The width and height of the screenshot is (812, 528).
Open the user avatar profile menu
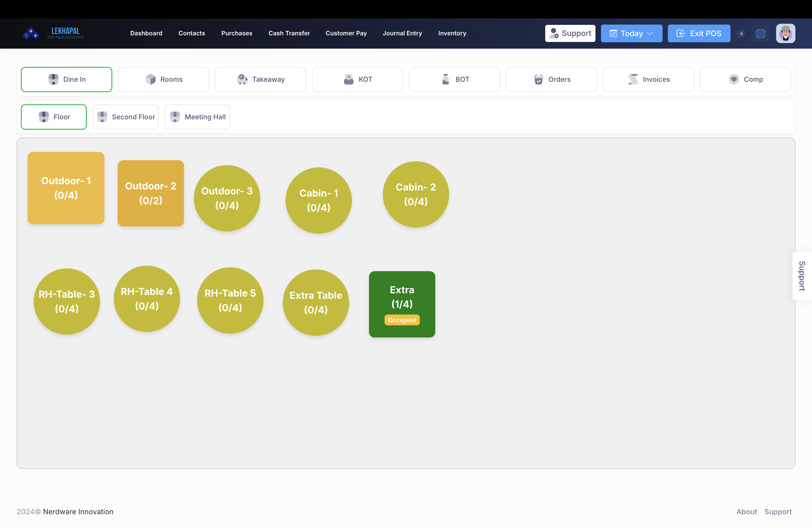tap(785, 33)
